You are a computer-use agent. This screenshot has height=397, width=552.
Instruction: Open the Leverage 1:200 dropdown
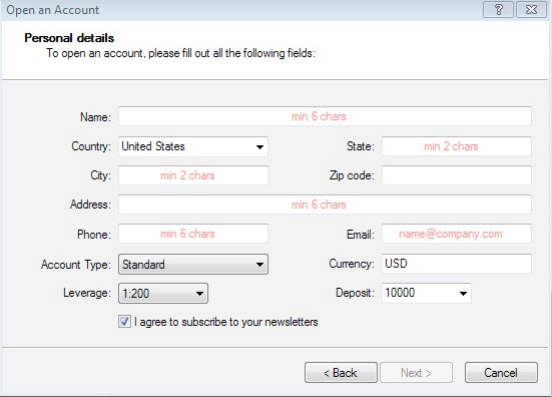[163, 293]
